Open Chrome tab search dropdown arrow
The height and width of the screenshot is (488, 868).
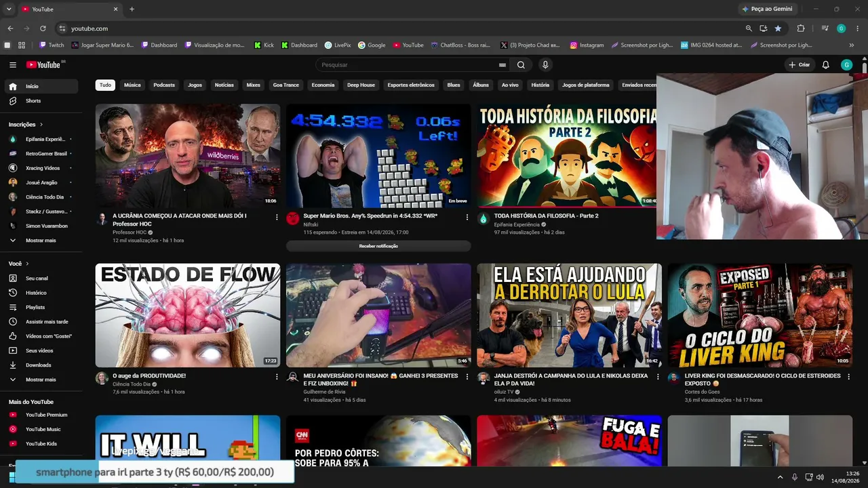(x=9, y=9)
